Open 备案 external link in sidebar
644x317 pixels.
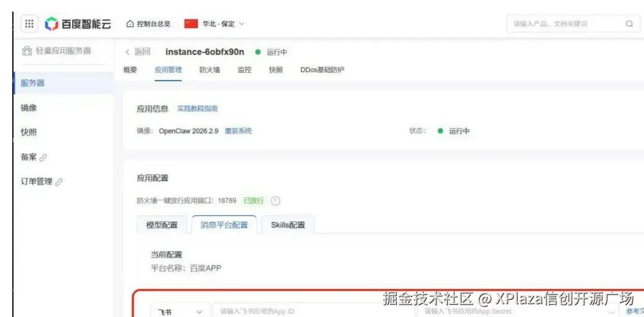tap(34, 157)
